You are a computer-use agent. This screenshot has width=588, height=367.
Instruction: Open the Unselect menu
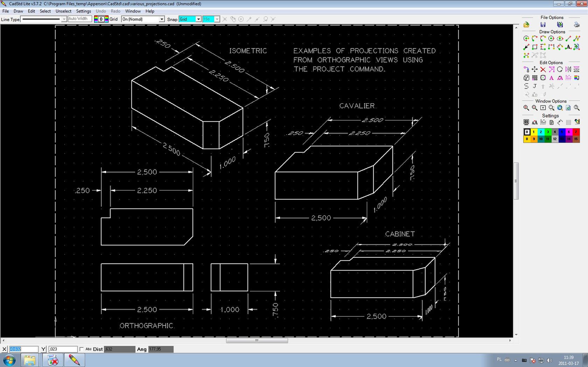pos(63,11)
